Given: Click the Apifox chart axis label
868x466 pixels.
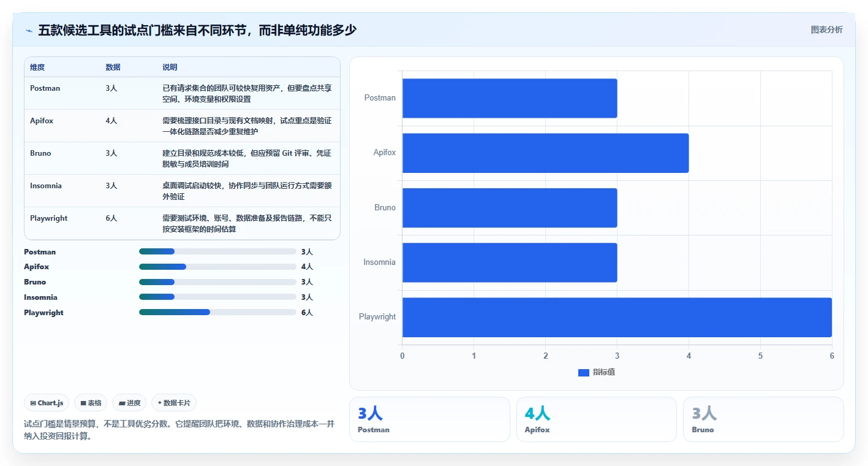Looking at the screenshot, I should point(385,153).
